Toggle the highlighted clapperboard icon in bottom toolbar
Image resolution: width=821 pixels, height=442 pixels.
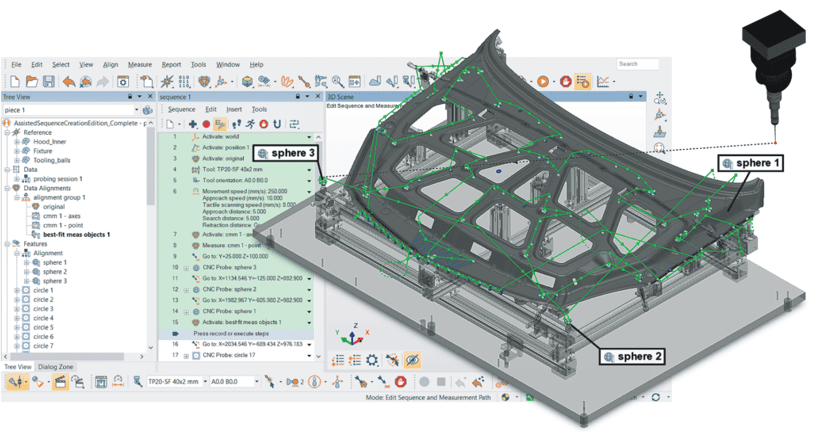(60, 382)
